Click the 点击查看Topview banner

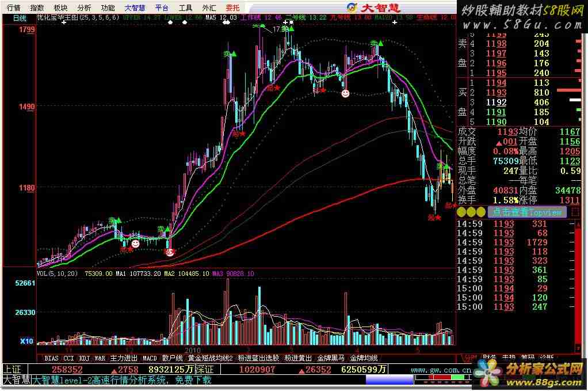(x=527, y=212)
